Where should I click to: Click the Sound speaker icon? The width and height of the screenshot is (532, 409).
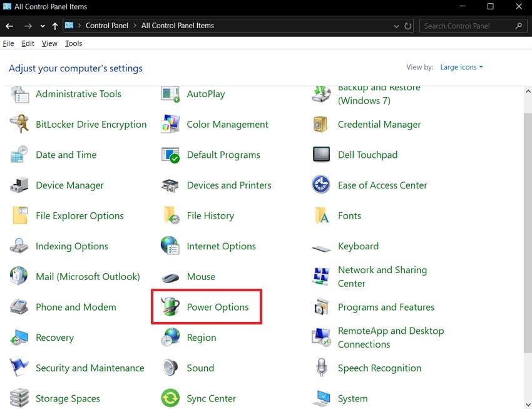(x=170, y=368)
